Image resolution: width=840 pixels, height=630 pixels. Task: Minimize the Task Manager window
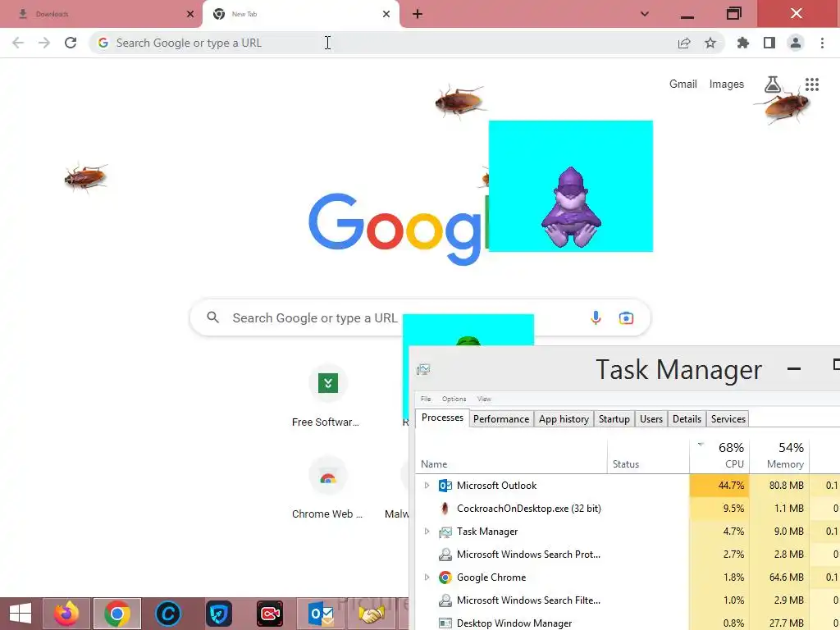794,368
